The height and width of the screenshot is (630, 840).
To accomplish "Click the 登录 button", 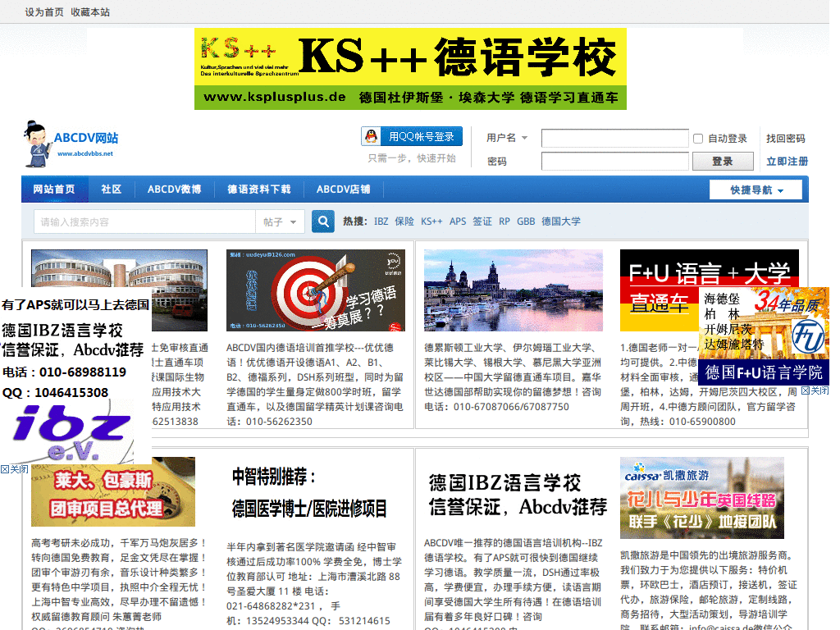I will click(x=723, y=162).
